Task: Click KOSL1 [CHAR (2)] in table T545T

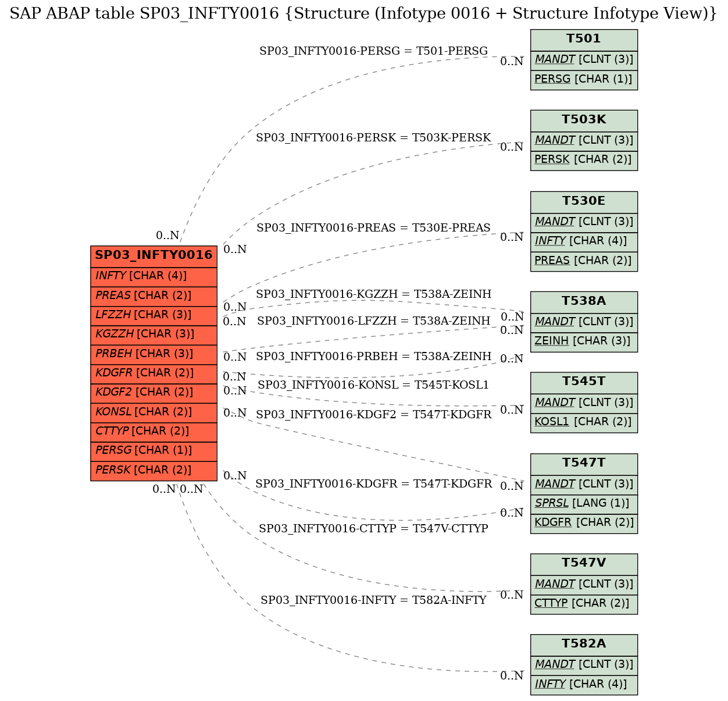Action: (x=584, y=422)
